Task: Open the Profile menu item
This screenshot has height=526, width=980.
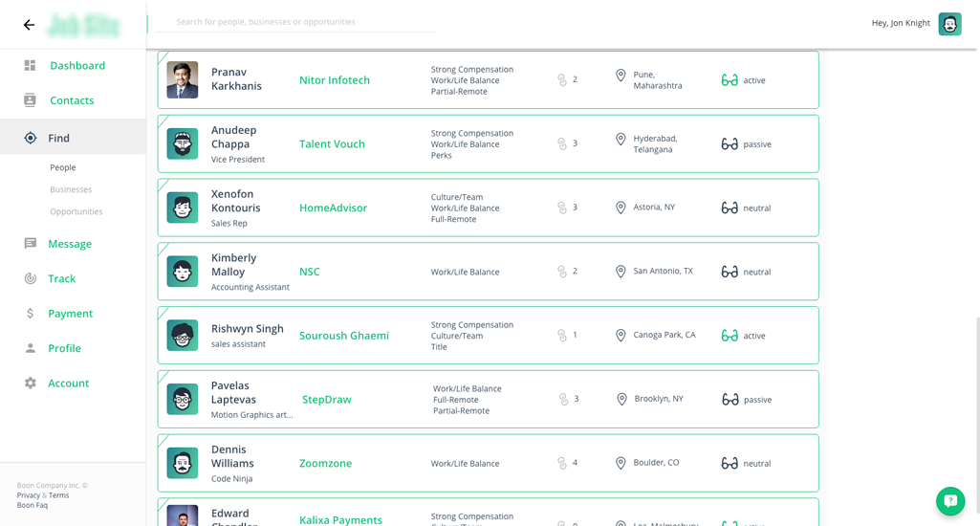Action: click(x=64, y=348)
